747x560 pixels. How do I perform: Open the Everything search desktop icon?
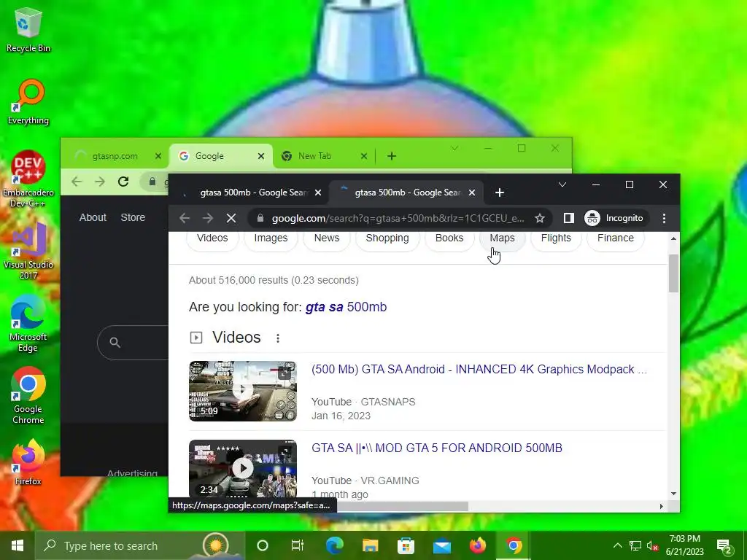(x=28, y=102)
